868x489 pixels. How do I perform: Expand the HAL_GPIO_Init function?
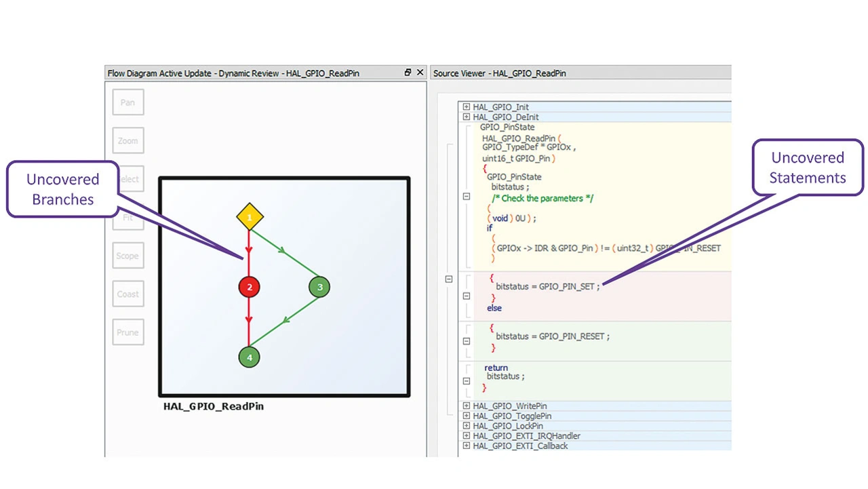[x=466, y=107]
